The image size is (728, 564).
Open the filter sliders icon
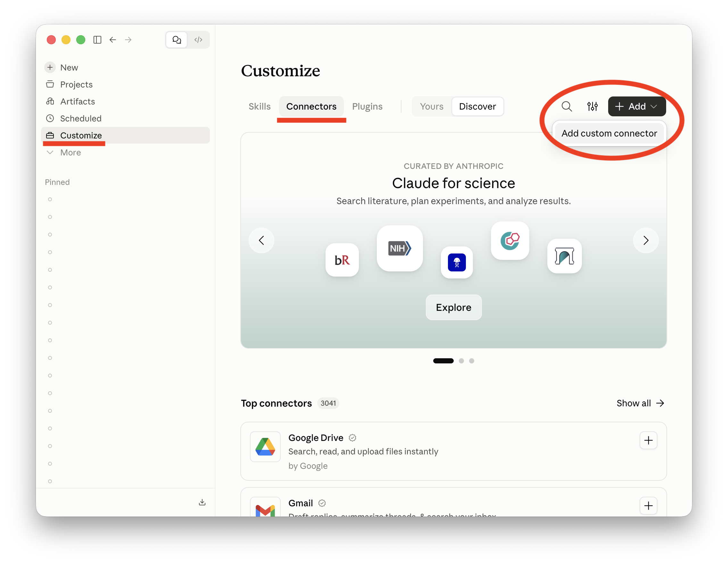tap(592, 106)
